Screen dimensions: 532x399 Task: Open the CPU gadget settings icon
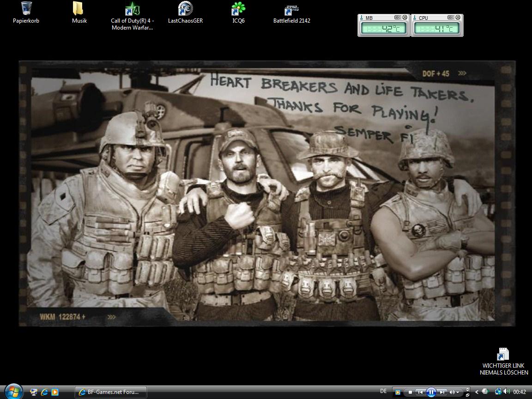click(451, 17)
